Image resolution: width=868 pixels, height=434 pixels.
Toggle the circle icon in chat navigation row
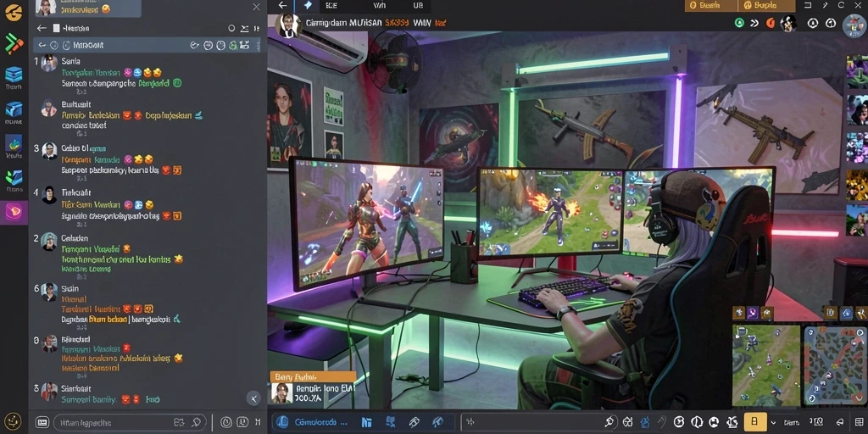coord(232,28)
